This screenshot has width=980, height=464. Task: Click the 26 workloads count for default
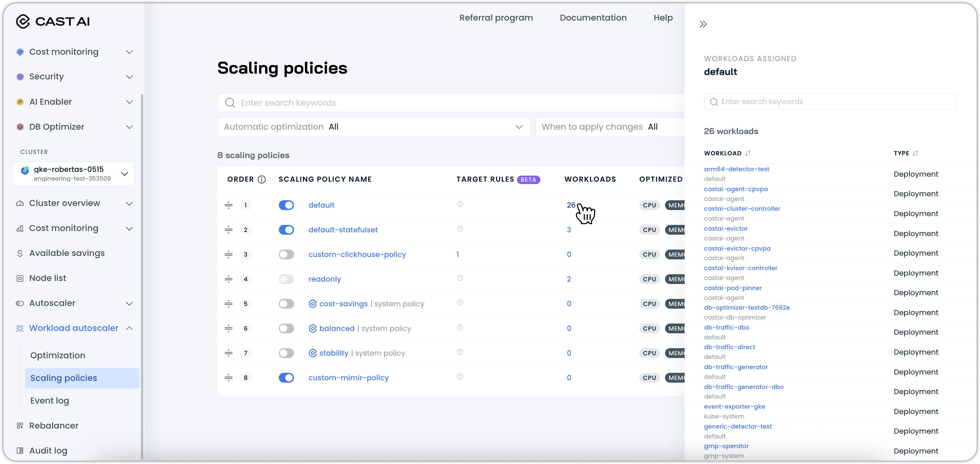[570, 205]
